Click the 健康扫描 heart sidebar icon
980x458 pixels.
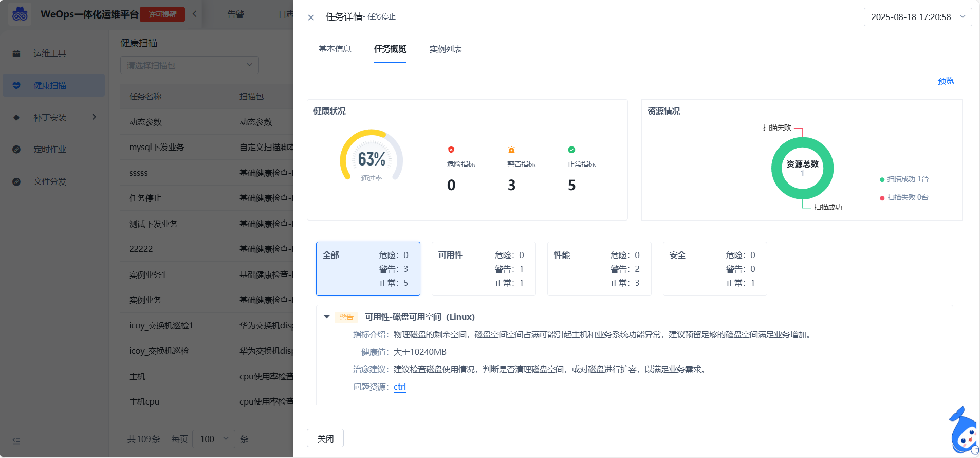(16, 86)
